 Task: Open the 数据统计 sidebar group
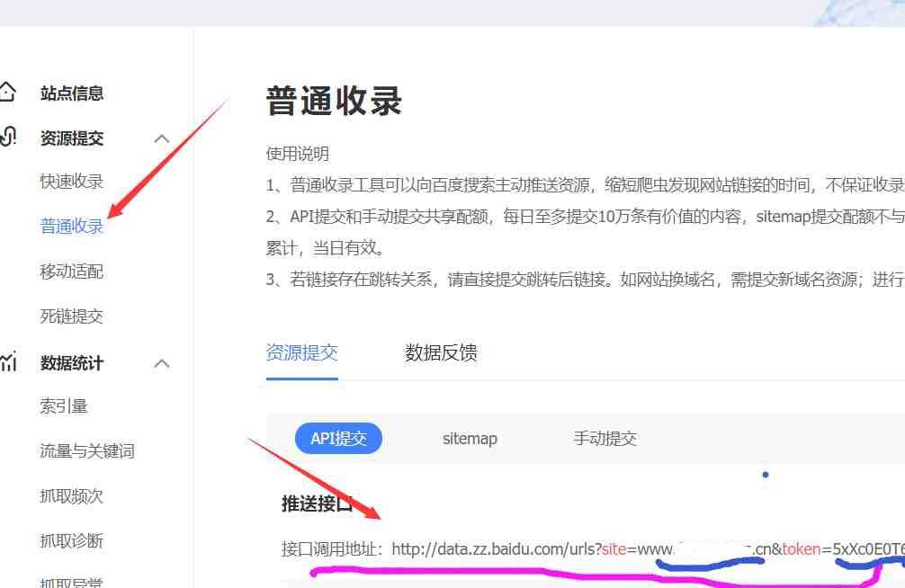(72, 363)
